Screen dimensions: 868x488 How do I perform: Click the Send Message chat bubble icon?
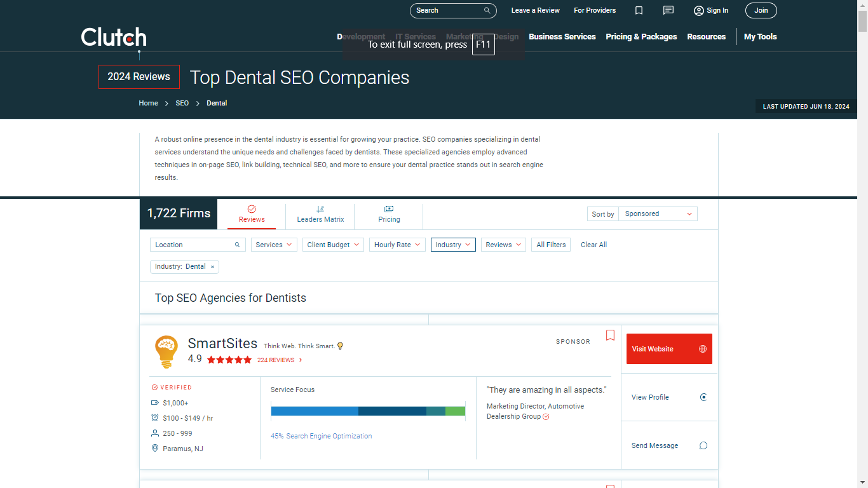tap(703, 445)
